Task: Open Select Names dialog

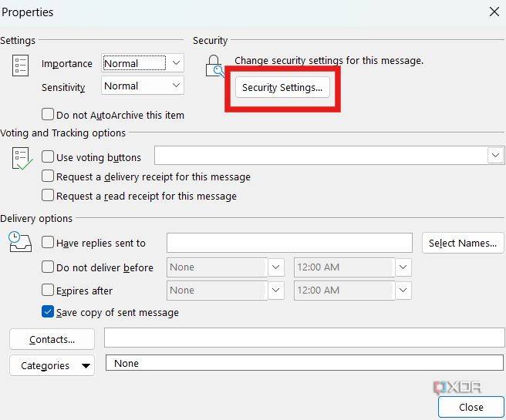Action: coord(463,243)
